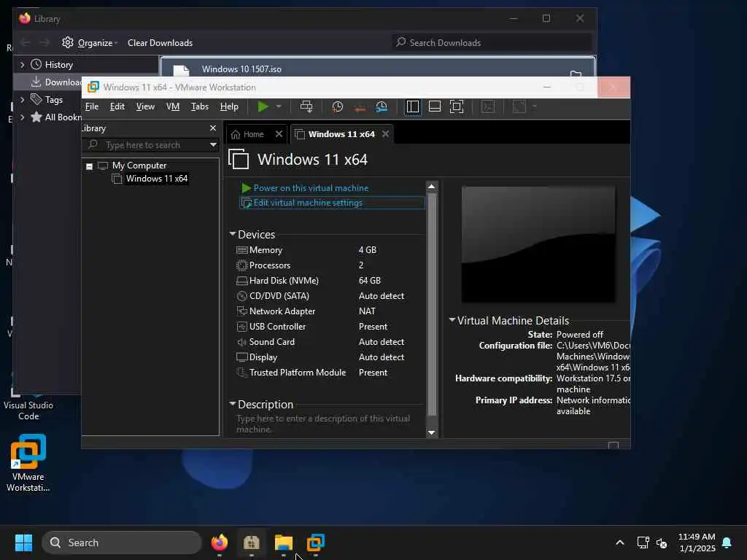This screenshot has height=560, width=747.
Task: Click Power on this virtual machine link
Action: click(311, 188)
